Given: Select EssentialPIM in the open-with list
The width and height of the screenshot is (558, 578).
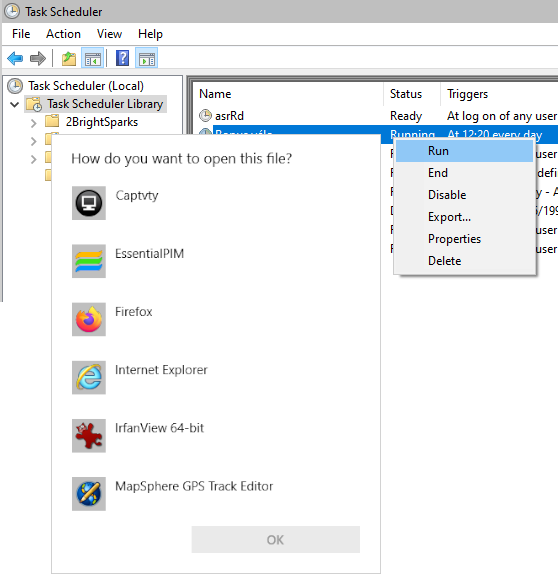Looking at the screenshot, I should point(149,254).
